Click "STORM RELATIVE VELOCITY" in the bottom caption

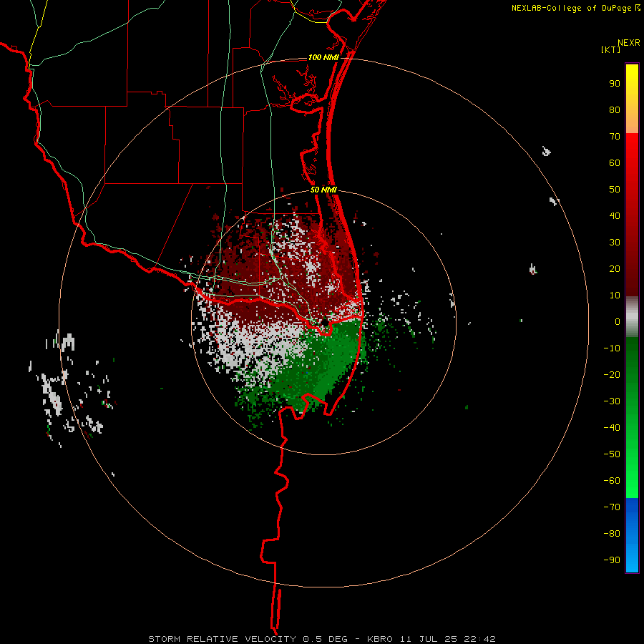[x=222, y=639]
